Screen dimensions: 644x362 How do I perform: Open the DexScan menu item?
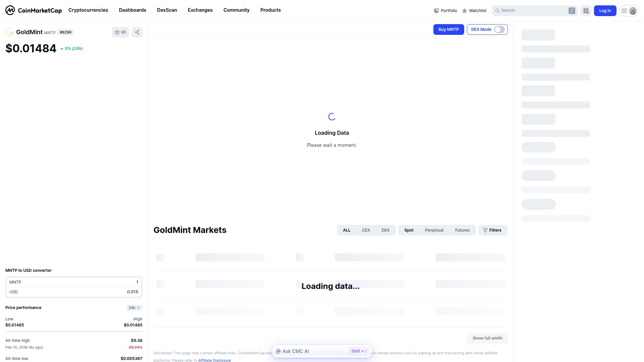point(167,10)
